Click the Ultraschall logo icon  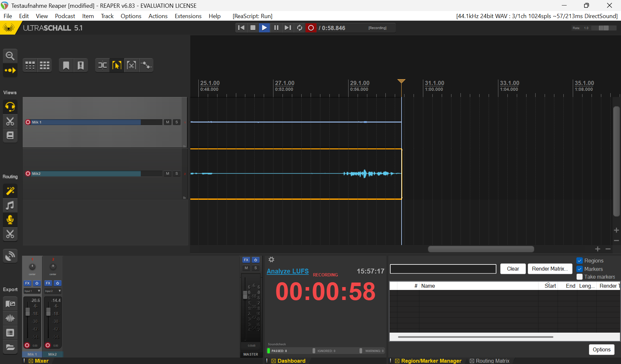coord(9,28)
